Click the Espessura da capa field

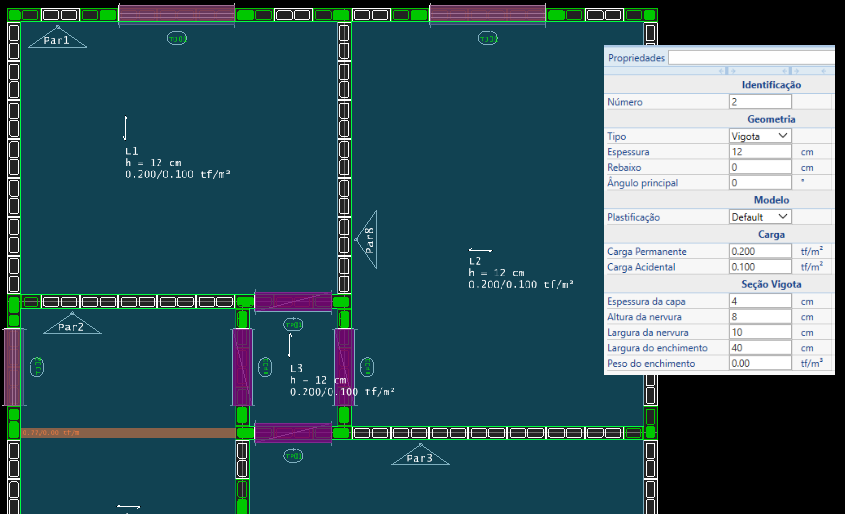pyautogui.click(x=760, y=301)
